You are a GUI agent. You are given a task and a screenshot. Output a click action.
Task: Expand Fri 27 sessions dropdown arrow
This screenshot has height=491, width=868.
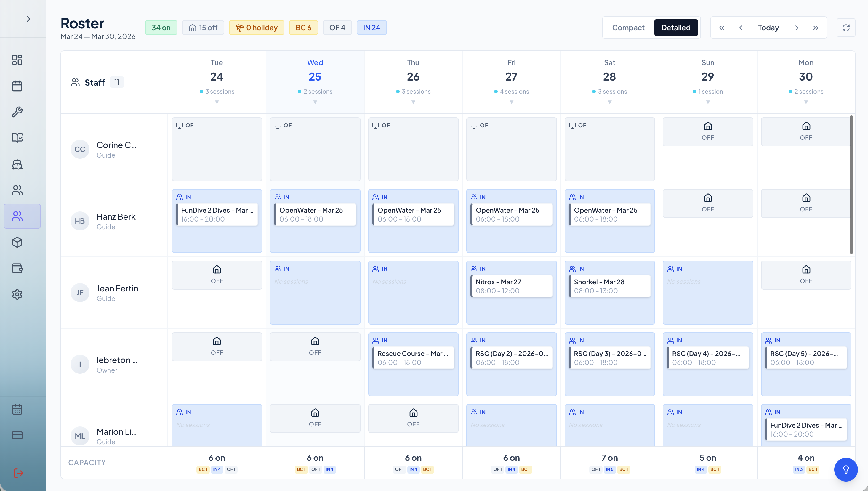click(511, 102)
